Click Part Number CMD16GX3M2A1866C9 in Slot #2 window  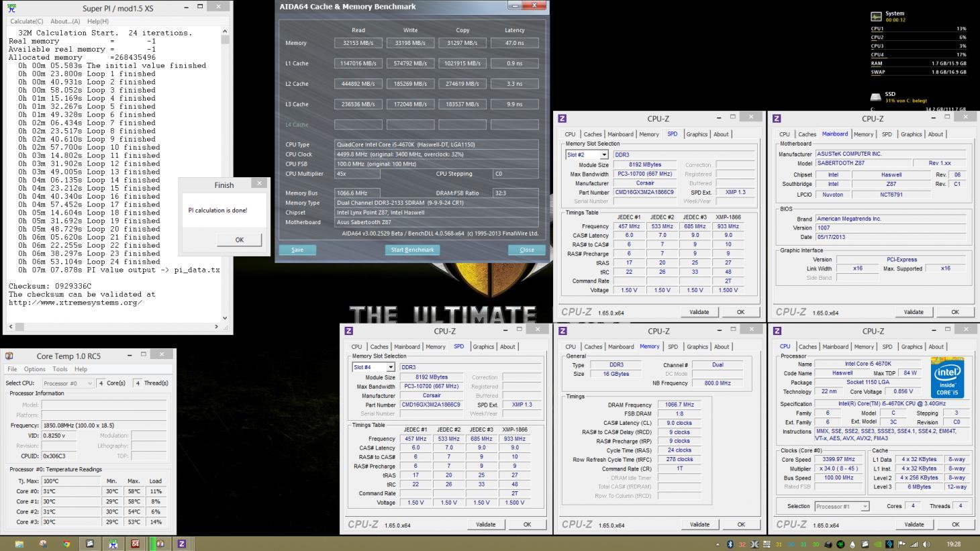[x=645, y=193]
